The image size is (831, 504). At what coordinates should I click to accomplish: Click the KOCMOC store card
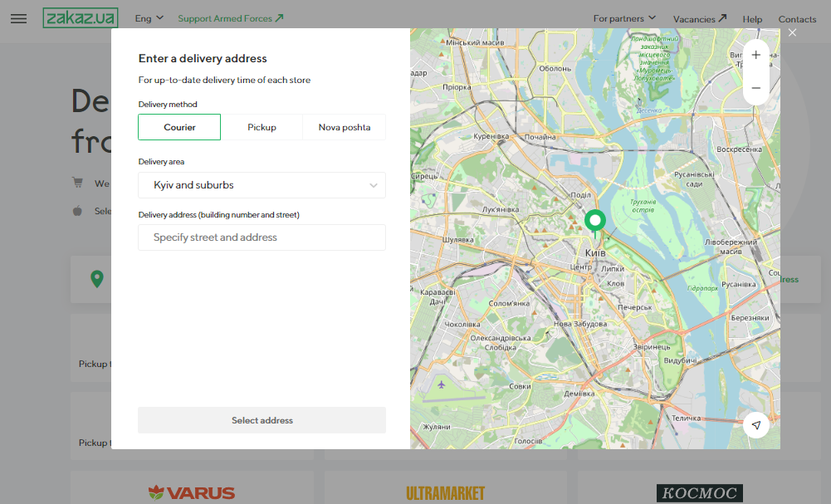click(x=699, y=487)
